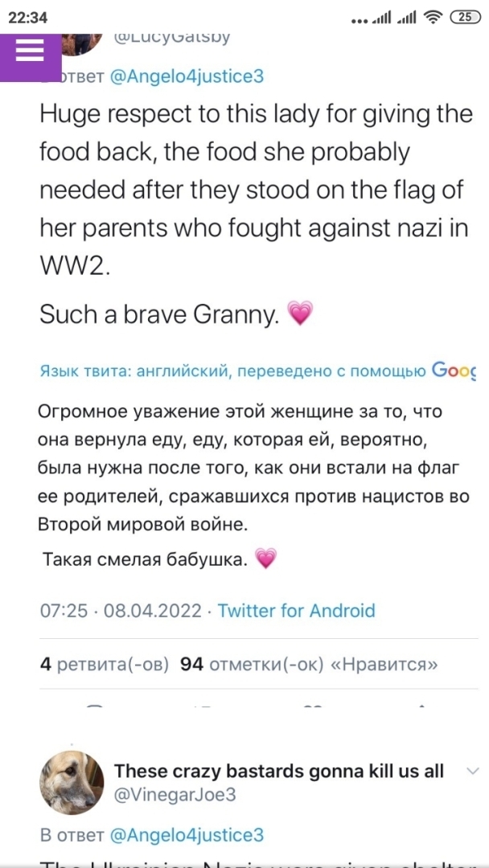Click the 'Twitter for Android' source link

(x=296, y=611)
